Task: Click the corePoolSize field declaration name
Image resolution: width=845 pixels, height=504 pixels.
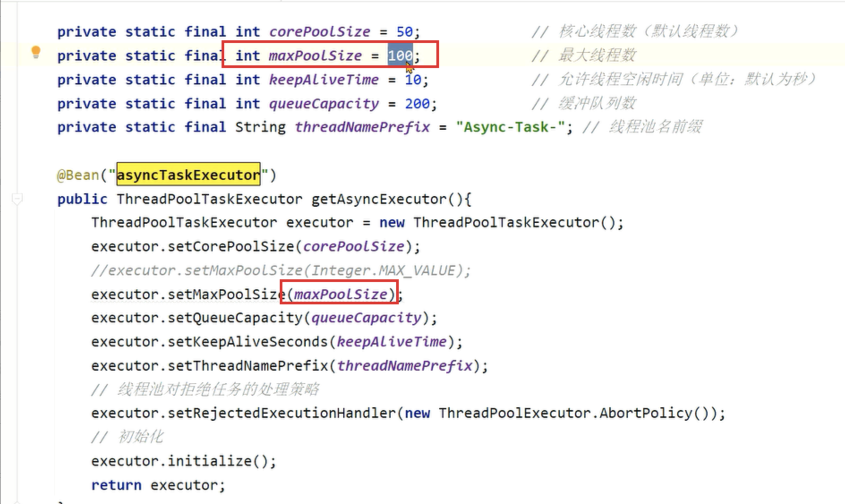Action: click(320, 32)
